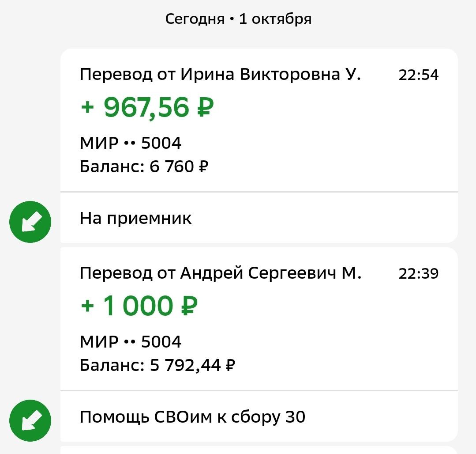The height and width of the screenshot is (454, 476).
Task: Tap the "Баланс: 6 760 ₽" line
Action: click(144, 167)
